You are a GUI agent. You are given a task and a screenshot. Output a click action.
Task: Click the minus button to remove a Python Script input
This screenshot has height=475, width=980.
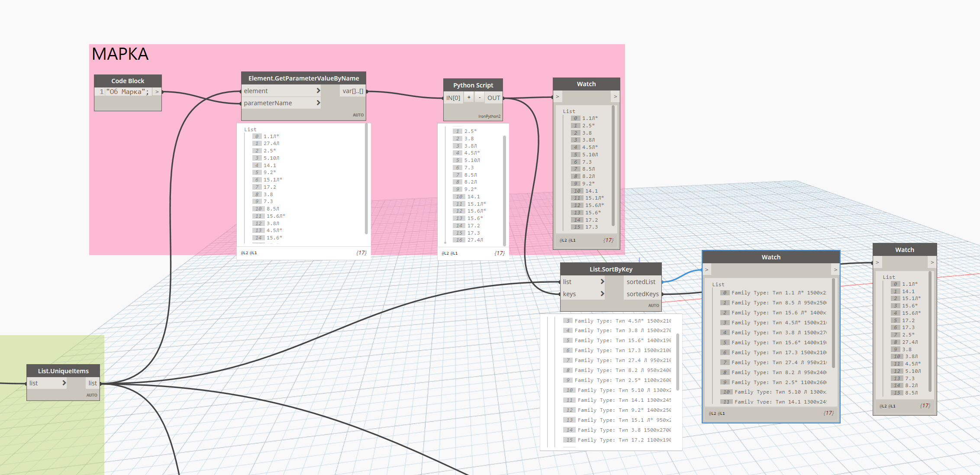tap(480, 97)
